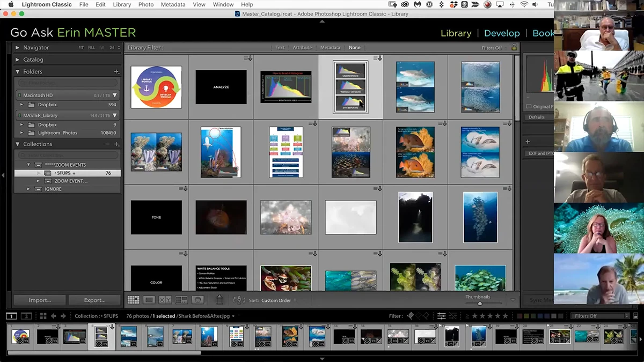Open the Filters Off dropdown in filmstrip bar
Screen dimensions: 644x362
599,316
